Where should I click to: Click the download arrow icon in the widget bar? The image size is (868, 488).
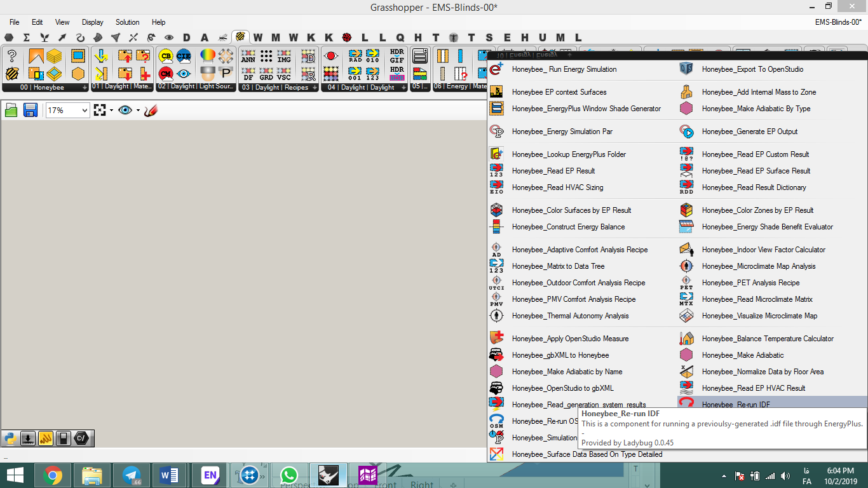[x=28, y=438]
